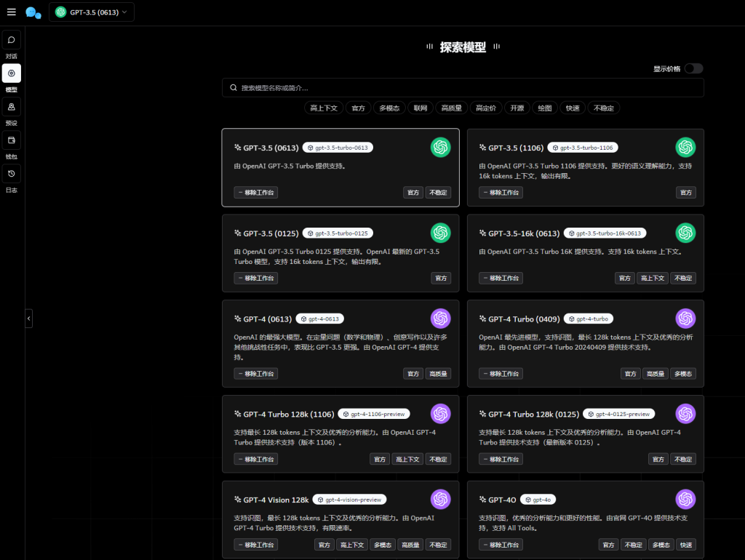Remove GPT-4 Turbo 128k (0125) from workbench
The height and width of the screenshot is (560, 745).
(501, 460)
